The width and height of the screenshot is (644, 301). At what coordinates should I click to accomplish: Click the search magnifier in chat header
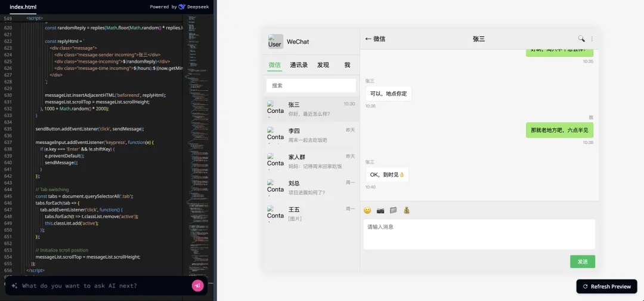point(581,39)
